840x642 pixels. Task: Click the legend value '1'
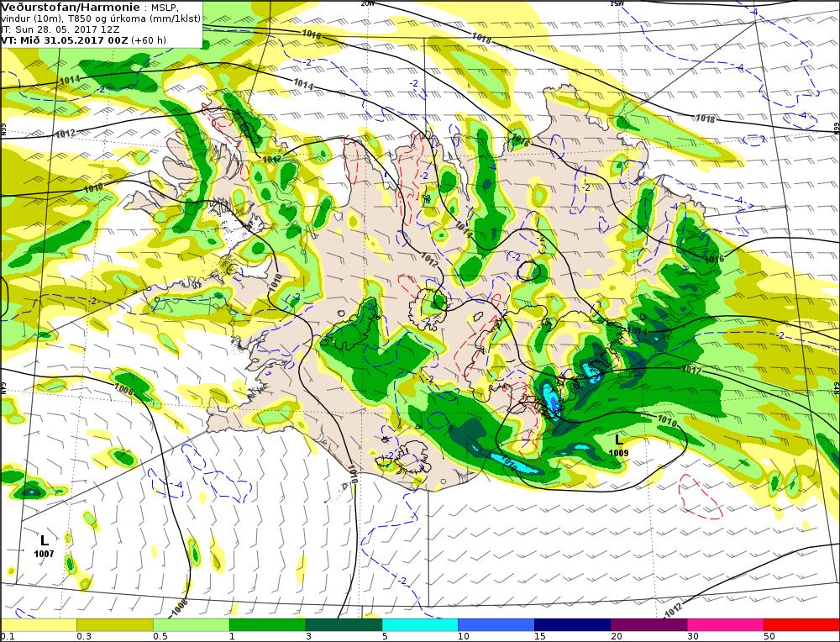click(232, 637)
